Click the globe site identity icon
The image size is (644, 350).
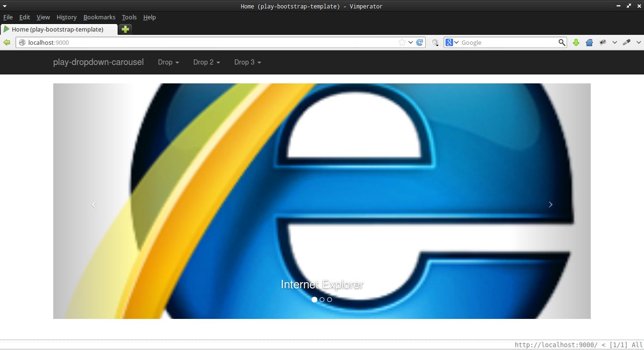pyautogui.click(x=22, y=42)
